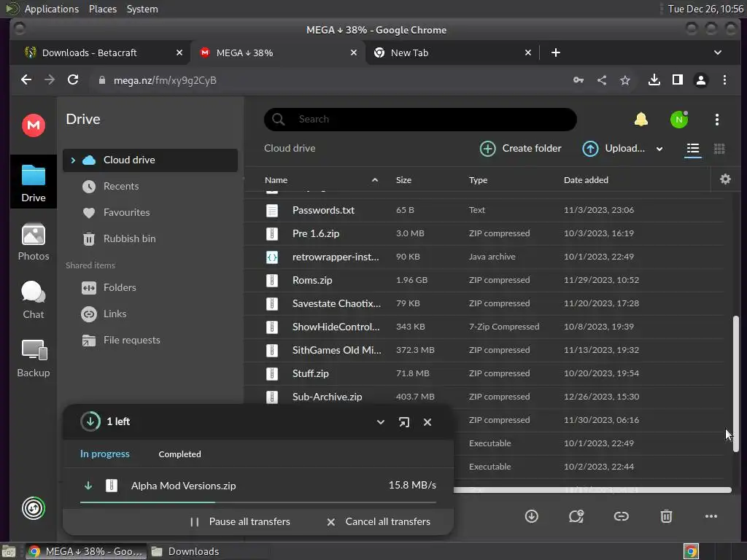Toggle Chrome side panel

[x=678, y=80]
